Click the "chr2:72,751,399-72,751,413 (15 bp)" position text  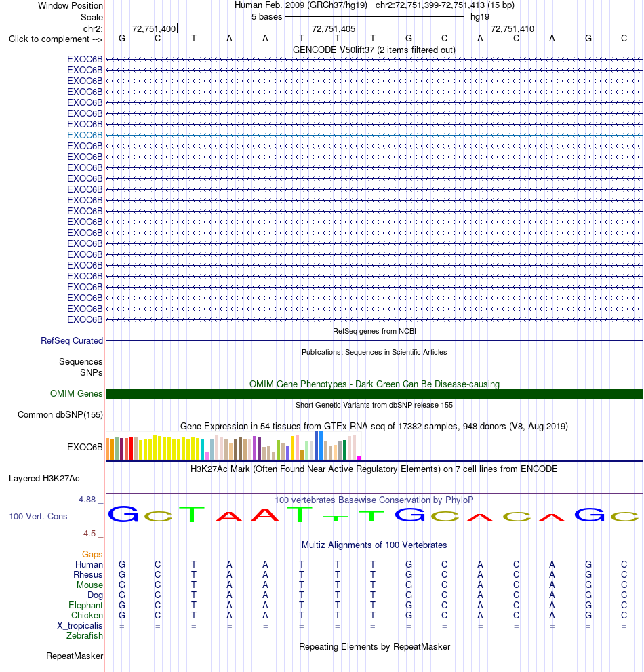click(445, 5)
